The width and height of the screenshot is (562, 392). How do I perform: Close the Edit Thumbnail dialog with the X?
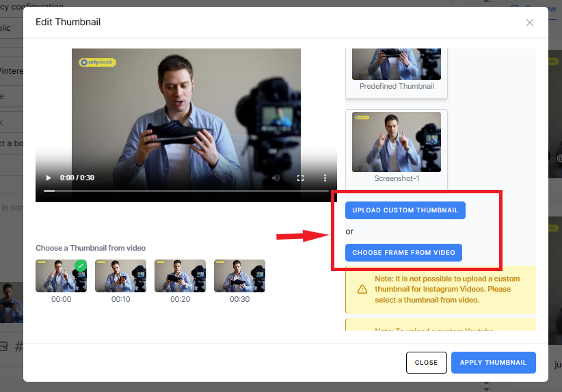point(530,23)
